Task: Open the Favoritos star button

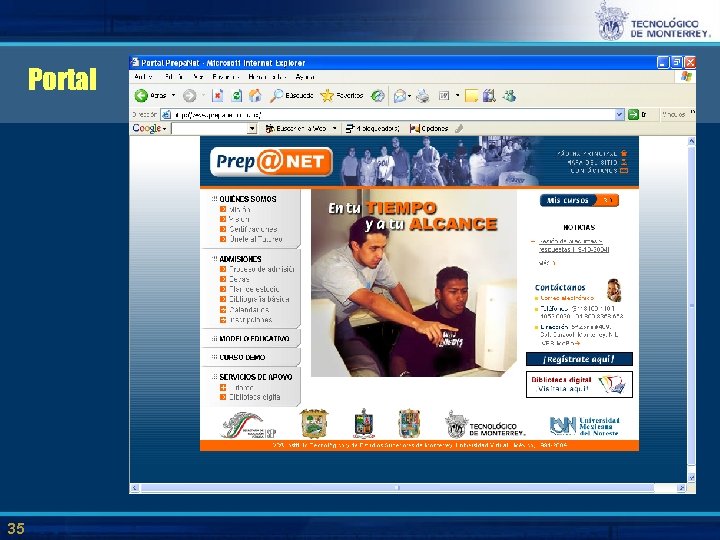Action: click(x=342, y=96)
